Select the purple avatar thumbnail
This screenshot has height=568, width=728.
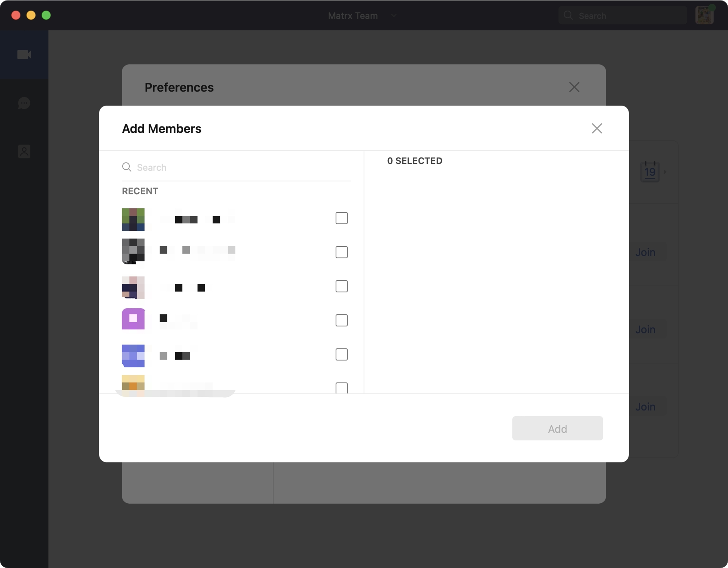tap(133, 319)
